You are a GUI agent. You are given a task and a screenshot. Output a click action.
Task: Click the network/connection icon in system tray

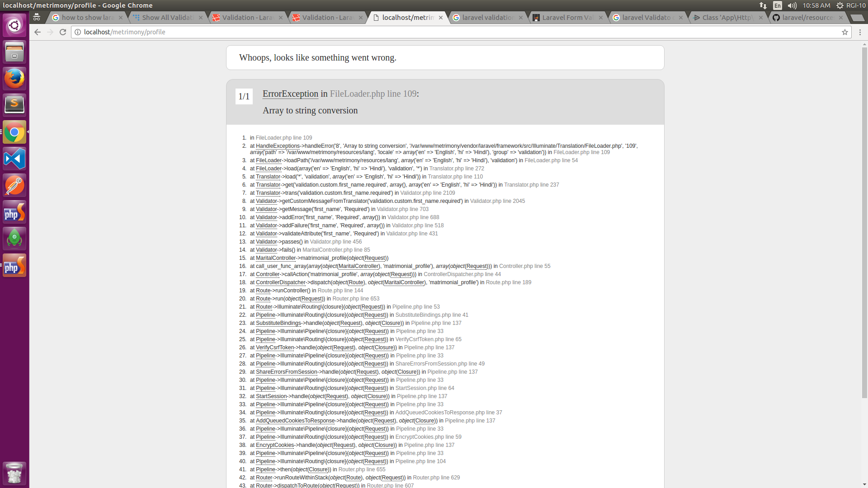coord(763,5)
